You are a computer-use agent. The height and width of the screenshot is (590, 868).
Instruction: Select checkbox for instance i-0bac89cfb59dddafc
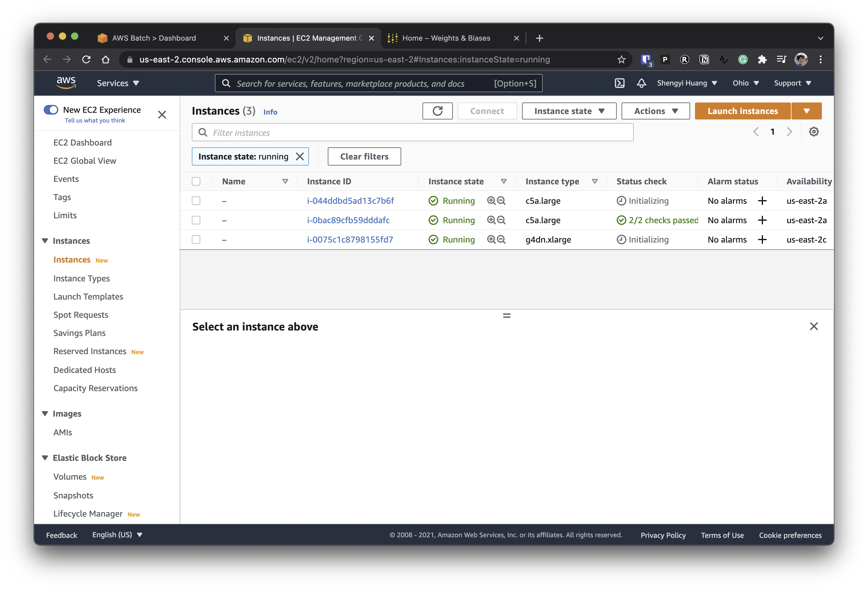pos(196,220)
